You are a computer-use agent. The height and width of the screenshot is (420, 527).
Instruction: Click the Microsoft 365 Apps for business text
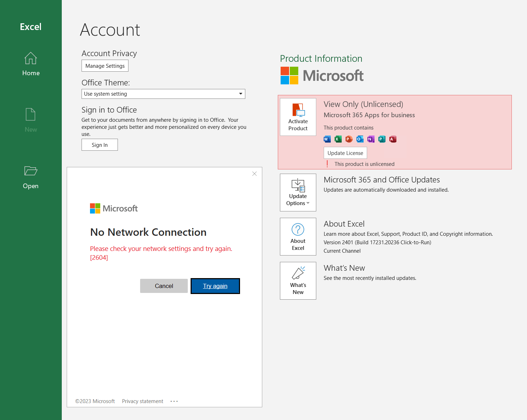tap(369, 115)
